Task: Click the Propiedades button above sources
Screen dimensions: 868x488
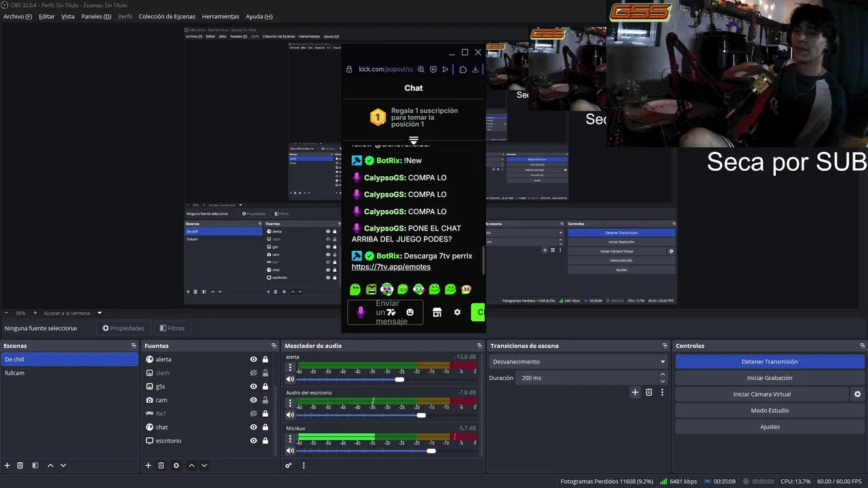Action: (x=123, y=328)
